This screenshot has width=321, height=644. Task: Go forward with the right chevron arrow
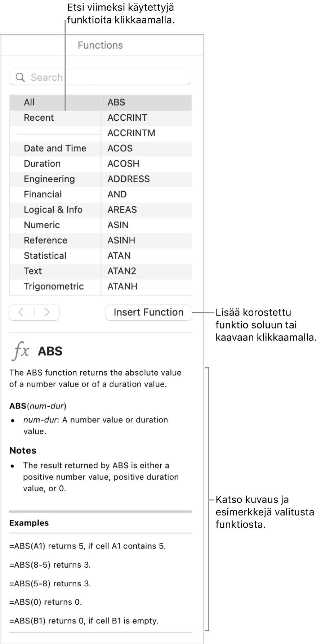click(x=47, y=312)
